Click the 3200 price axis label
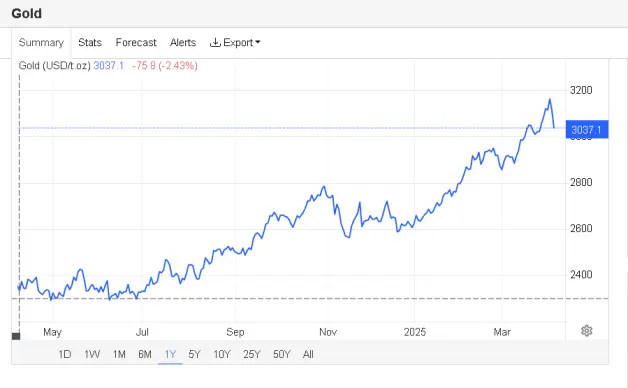The height and width of the screenshot is (388, 628). click(581, 90)
